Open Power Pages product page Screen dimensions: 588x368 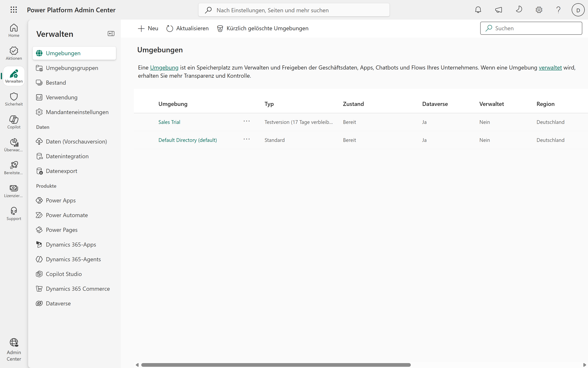coord(74,230)
